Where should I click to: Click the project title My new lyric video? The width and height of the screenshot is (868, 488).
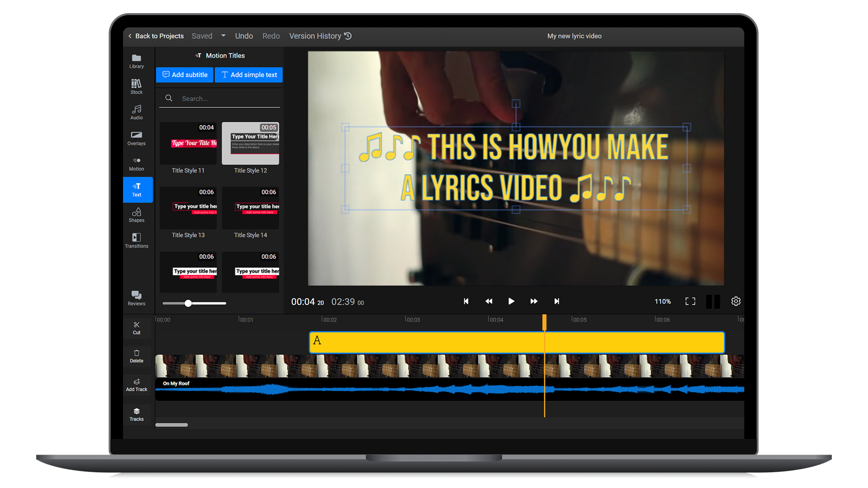click(574, 36)
